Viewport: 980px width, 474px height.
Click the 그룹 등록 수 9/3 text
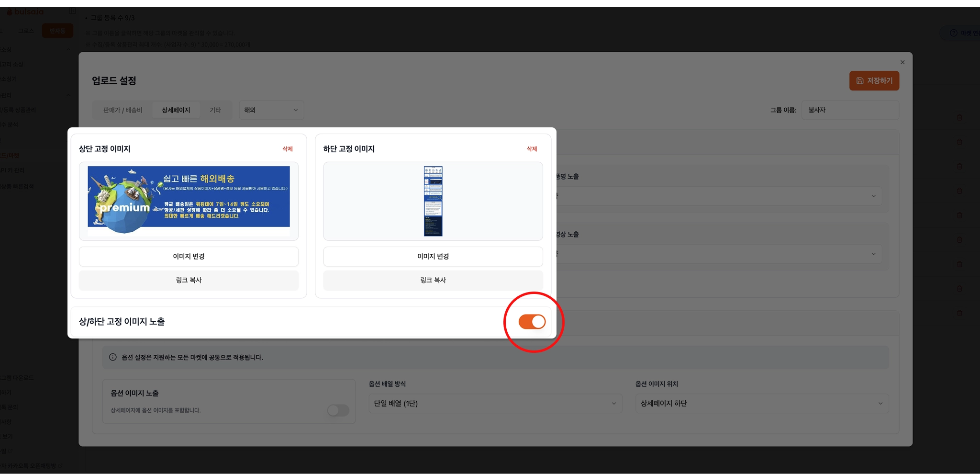[113, 18]
